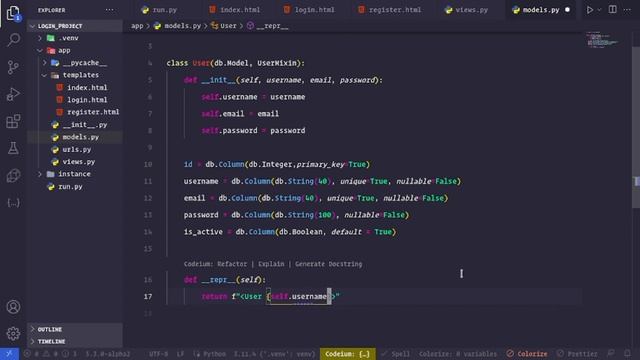Click the class User definition line
This screenshot has width=640, height=360.
(235, 63)
